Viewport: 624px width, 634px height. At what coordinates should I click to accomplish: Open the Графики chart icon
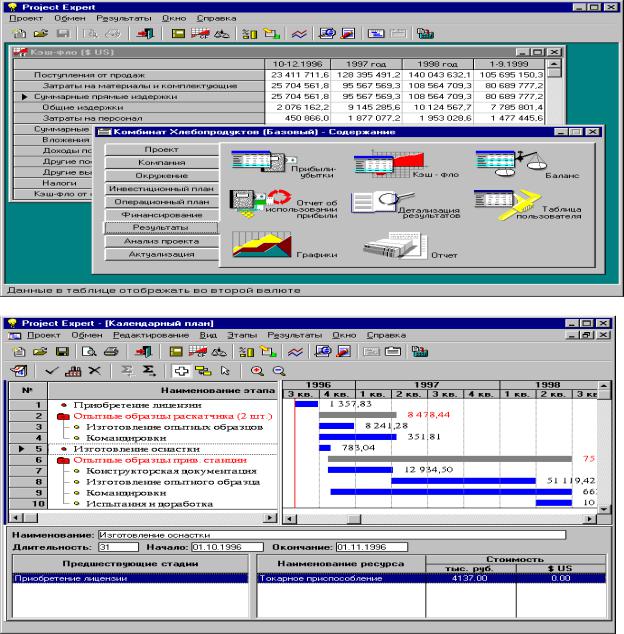262,244
